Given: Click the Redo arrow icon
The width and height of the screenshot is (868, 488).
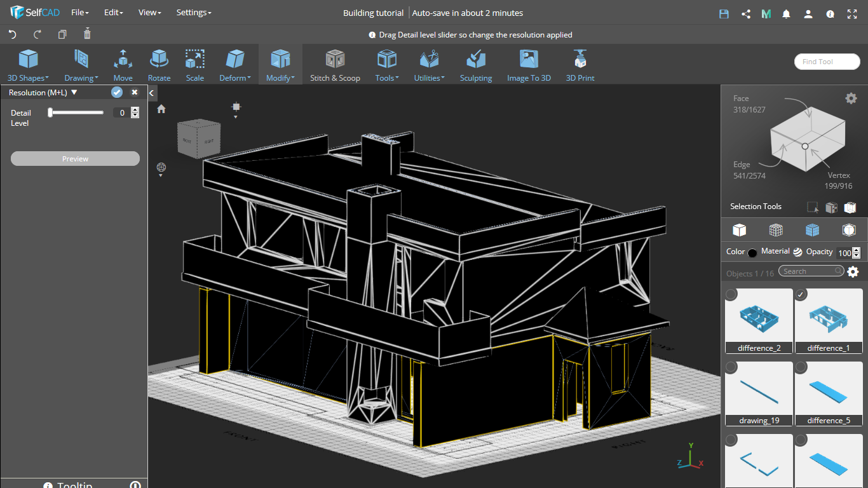Looking at the screenshot, I should pos(37,34).
